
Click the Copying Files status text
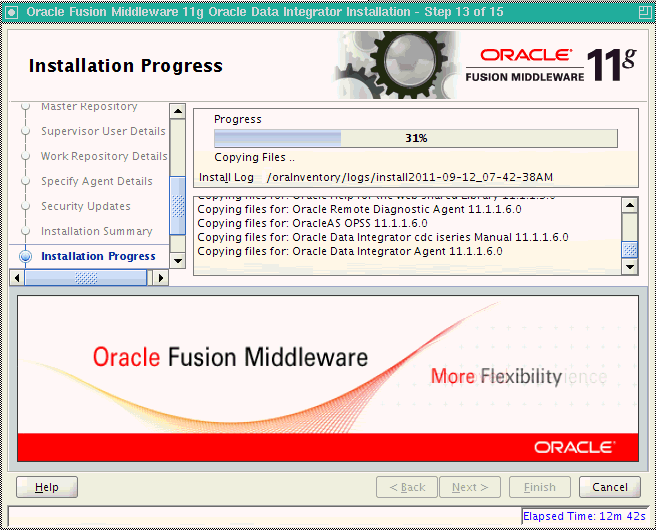[254, 158]
